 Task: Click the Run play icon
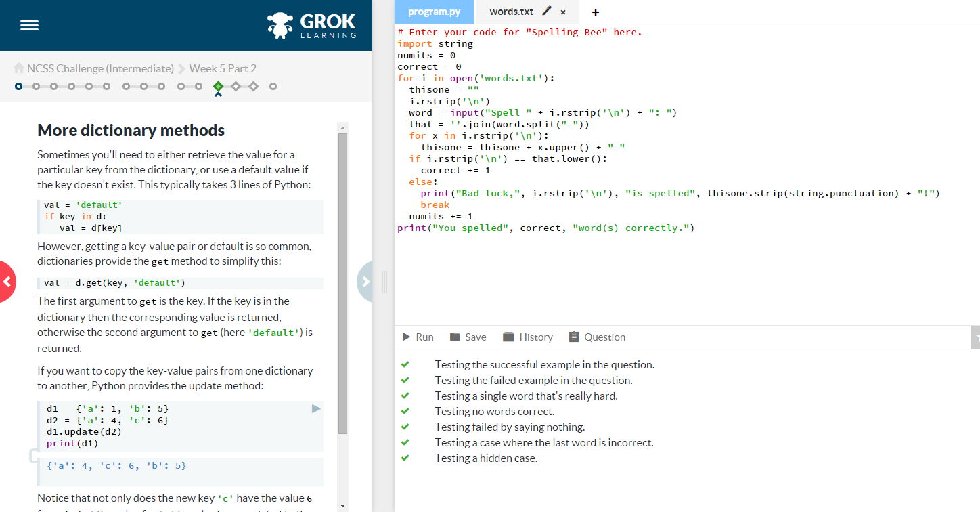tap(406, 337)
